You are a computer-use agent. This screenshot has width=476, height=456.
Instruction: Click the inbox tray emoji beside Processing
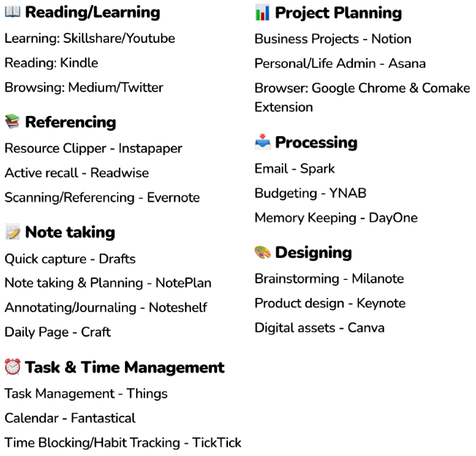coord(262,143)
